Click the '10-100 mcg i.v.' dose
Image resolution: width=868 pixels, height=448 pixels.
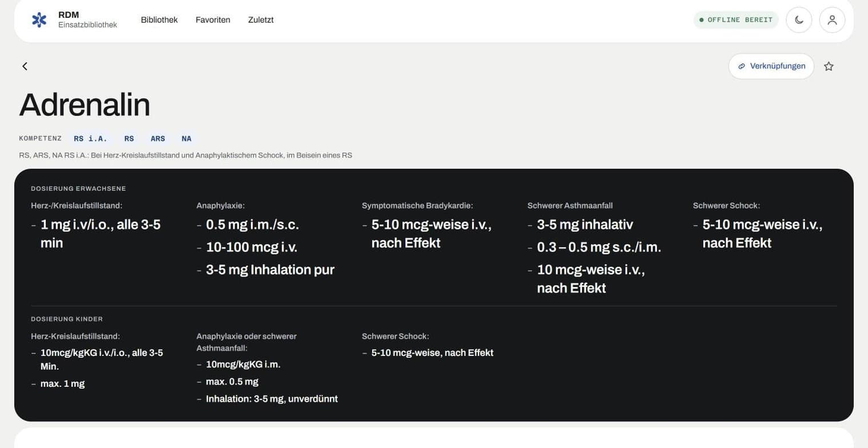point(252,247)
